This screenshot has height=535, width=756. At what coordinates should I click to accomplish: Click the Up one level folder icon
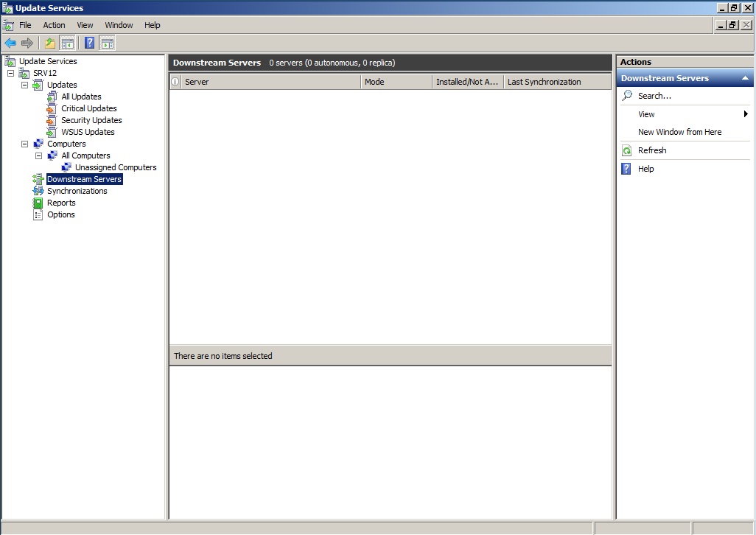click(x=49, y=43)
